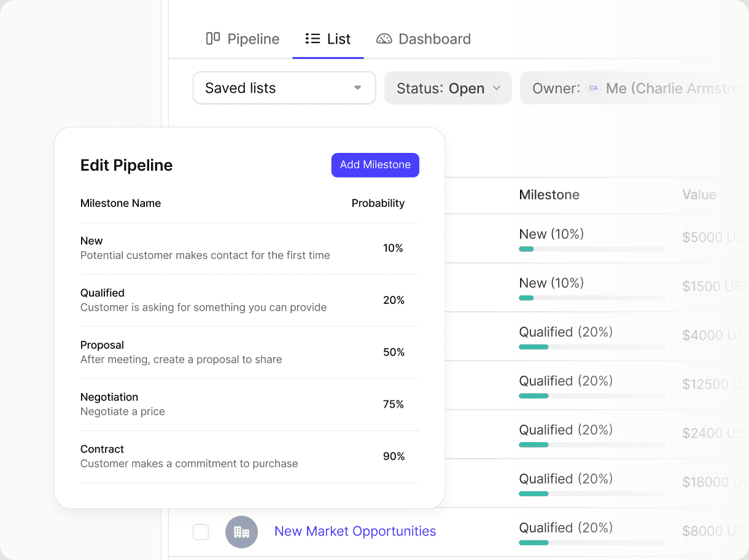Click the 90% probability for Contract
This screenshot has width=749, height=560.
click(394, 456)
